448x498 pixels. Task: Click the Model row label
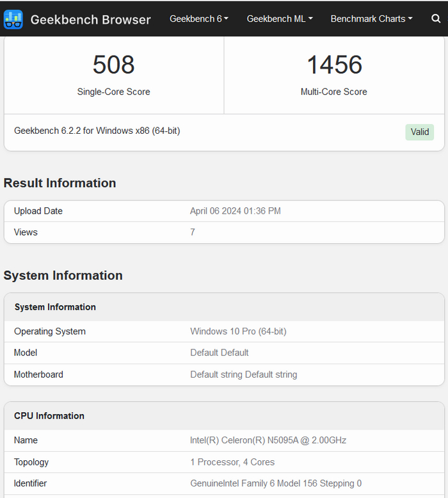pyautogui.click(x=26, y=353)
